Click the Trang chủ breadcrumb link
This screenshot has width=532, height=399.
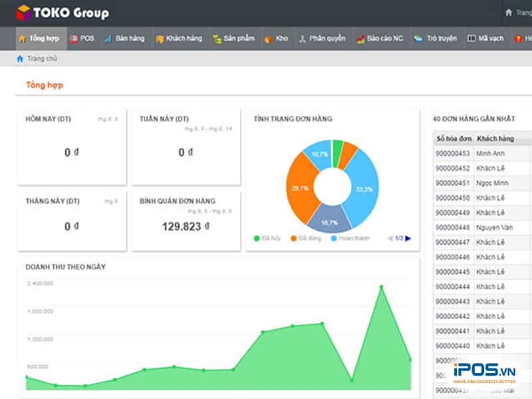pos(42,59)
